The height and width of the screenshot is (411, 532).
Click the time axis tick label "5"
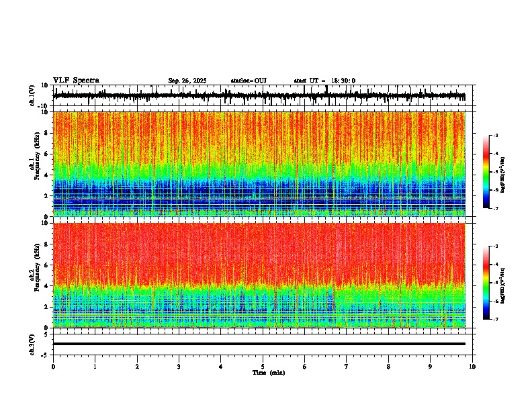tap(263, 367)
